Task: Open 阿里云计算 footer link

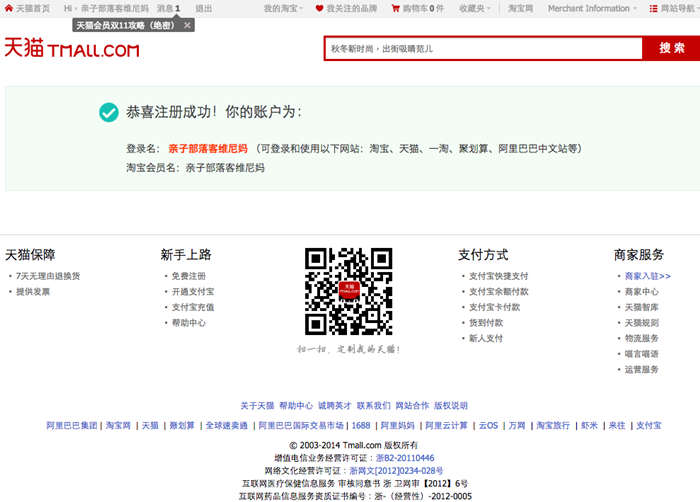Action: pyautogui.click(x=446, y=426)
